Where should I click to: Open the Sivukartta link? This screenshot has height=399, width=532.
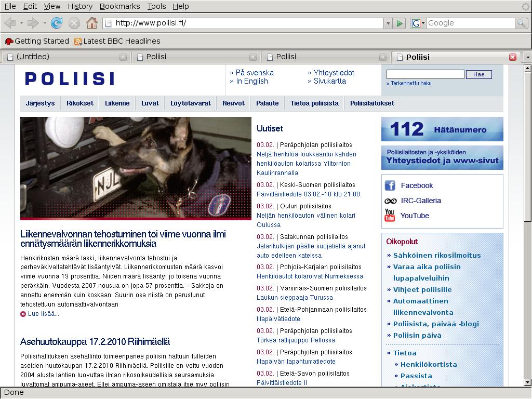[x=330, y=81]
